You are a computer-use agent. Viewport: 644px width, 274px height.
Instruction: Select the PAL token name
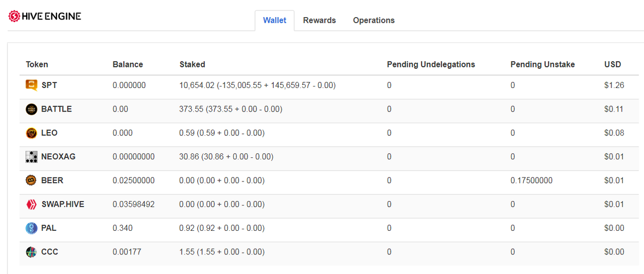[x=49, y=228]
